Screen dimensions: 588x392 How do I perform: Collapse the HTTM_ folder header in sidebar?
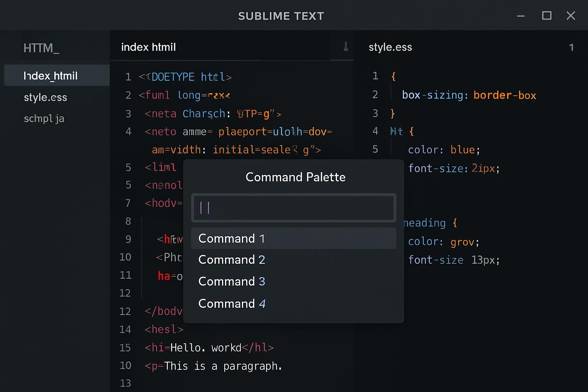[x=41, y=48]
